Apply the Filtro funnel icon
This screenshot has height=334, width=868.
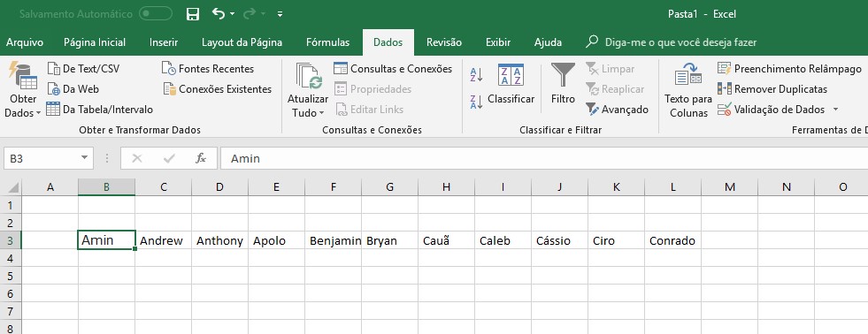(x=563, y=74)
